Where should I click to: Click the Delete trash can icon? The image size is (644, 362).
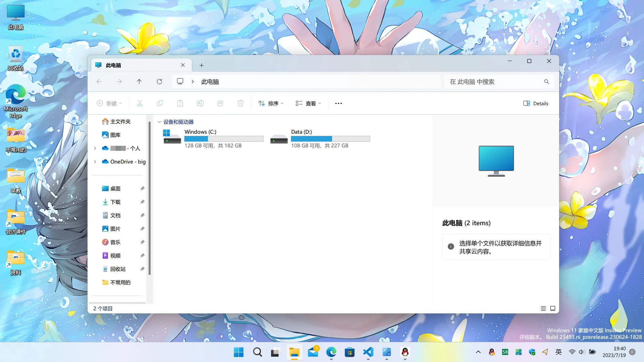click(240, 103)
